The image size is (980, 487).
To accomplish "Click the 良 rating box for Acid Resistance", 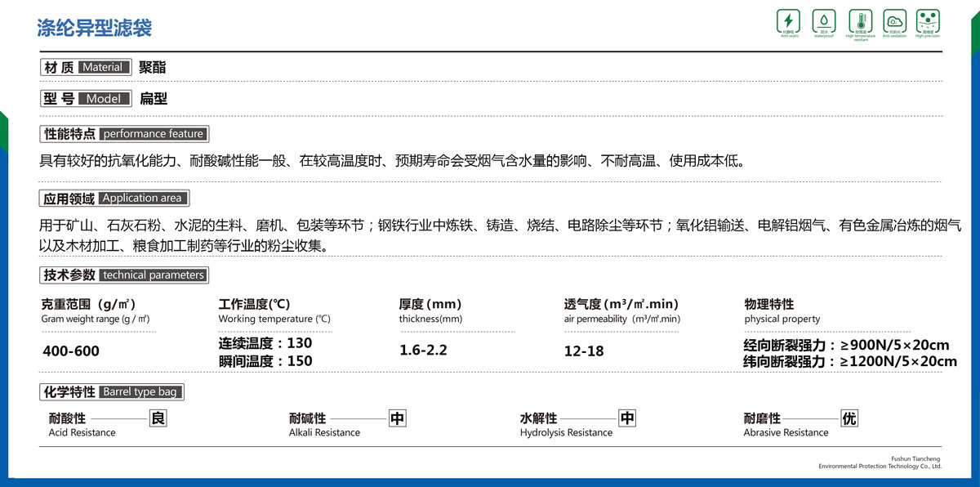I will 158,419.
